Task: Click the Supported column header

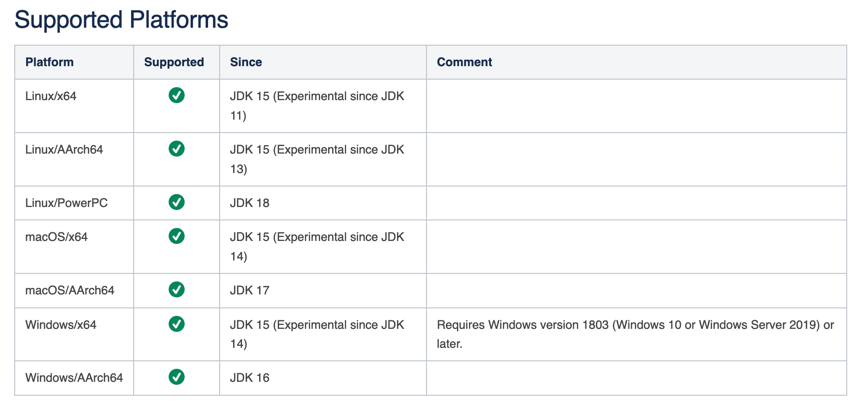Action: click(174, 62)
